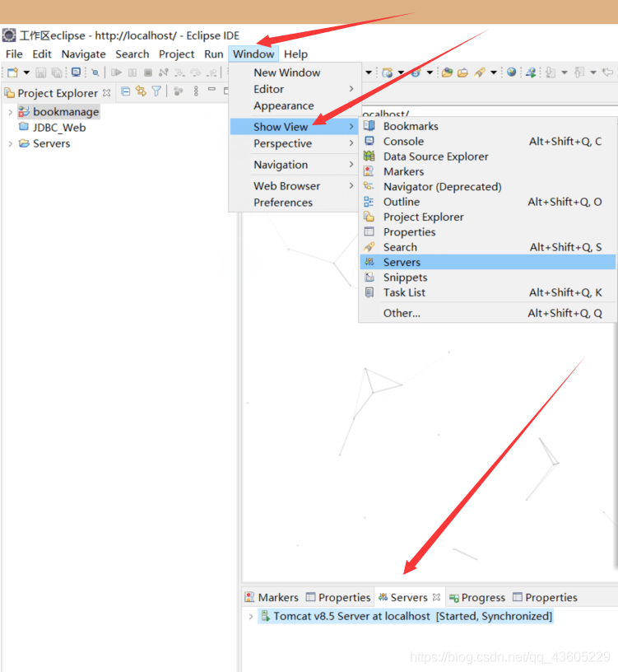Open the Previous Annotation dropdown arrow
The width and height of the screenshot is (618, 672).
pyautogui.click(x=593, y=72)
